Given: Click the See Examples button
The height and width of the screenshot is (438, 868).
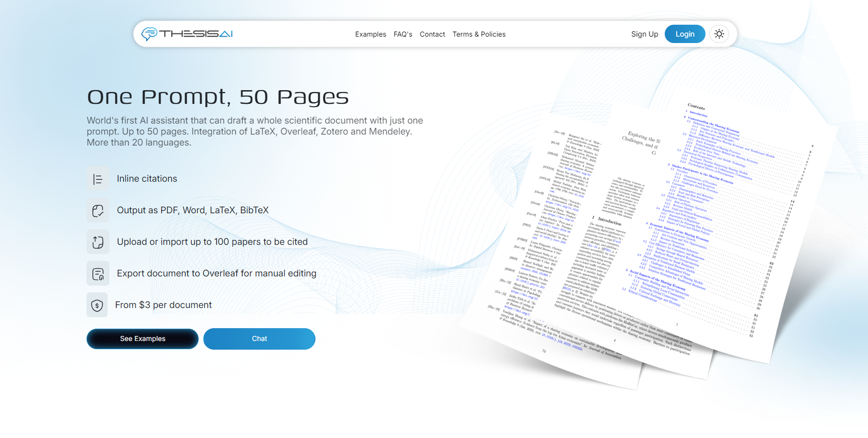Looking at the screenshot, I should point(142,339).
